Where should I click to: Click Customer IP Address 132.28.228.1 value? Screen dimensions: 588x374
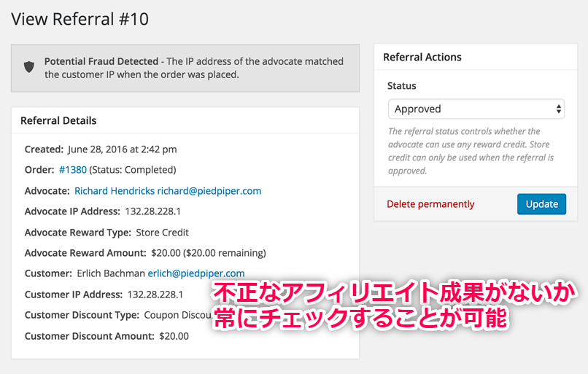pos(155,295)
